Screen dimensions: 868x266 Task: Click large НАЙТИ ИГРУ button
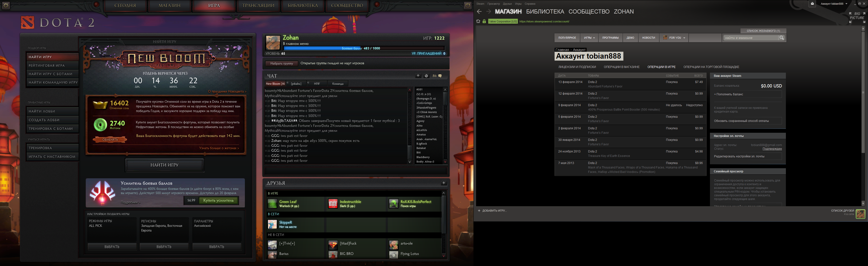pos(164,165)
